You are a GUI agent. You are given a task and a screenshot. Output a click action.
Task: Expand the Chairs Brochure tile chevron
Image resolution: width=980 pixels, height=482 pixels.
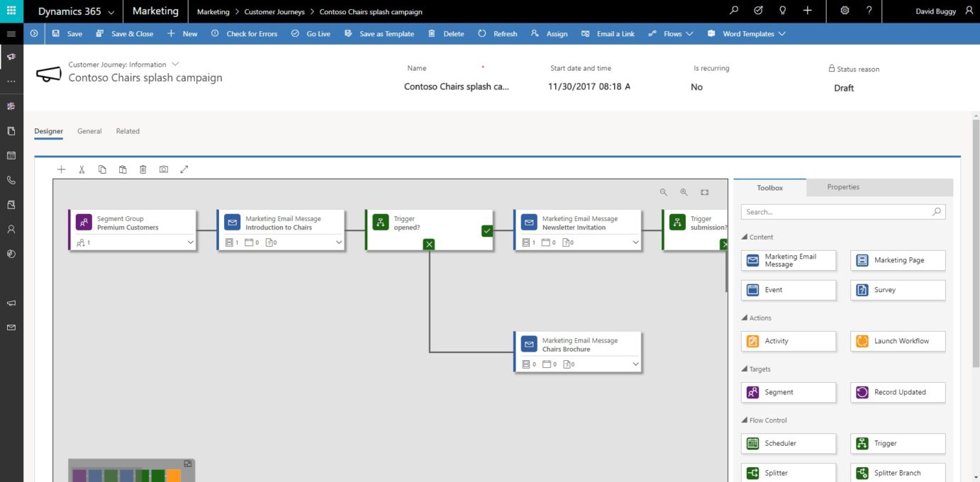635,364
